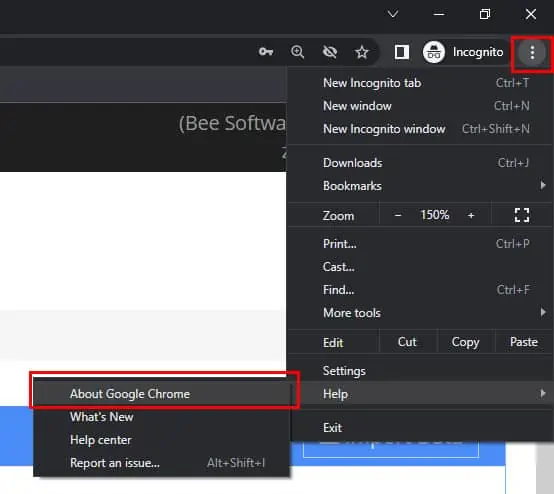Image resolution: width=554 pixels, height=494 pixels.
Task: Enter full screen via the zoom row icon
Action: click(x=522, y=215)
